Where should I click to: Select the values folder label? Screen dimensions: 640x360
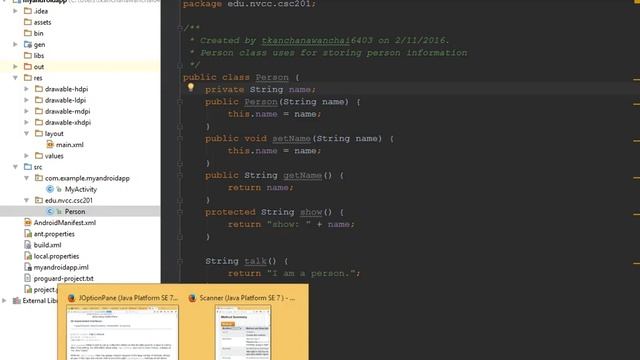click(54, 156)
